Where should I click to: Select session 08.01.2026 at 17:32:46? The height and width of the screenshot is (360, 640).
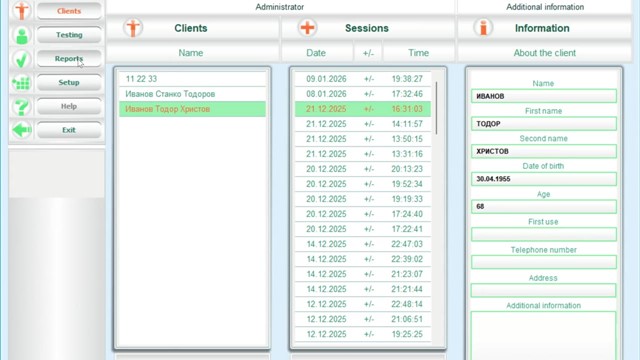[363, 94]
